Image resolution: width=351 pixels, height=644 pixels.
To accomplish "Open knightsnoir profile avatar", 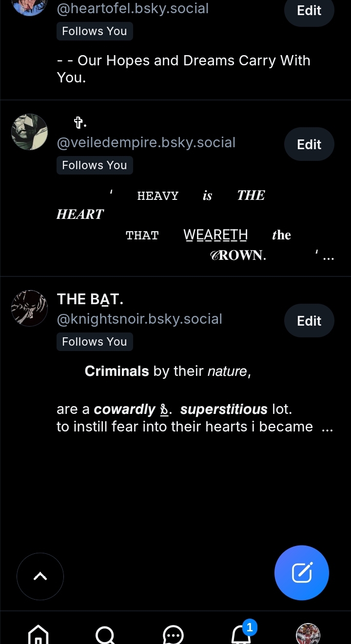I will coord(29,308).
